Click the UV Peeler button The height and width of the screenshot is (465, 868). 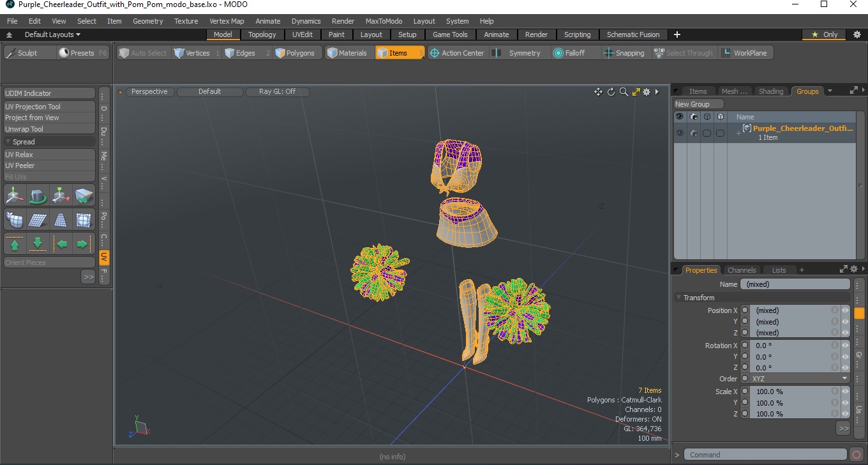49,165
